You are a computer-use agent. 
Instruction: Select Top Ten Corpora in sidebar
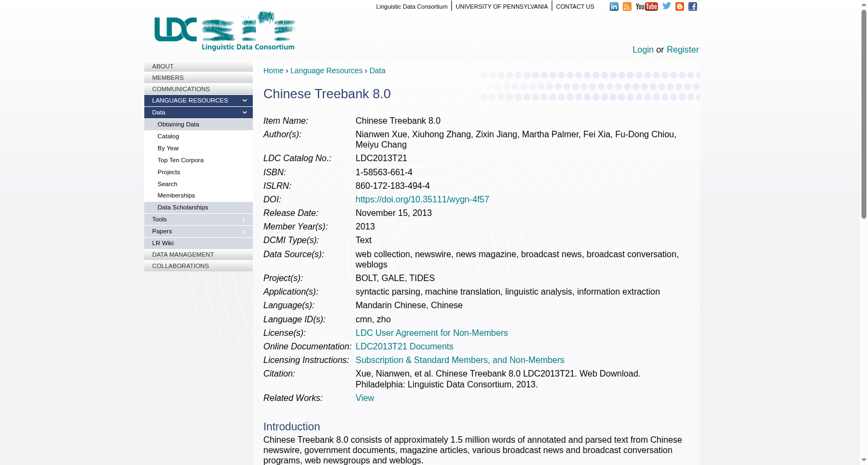click(199, 160)
